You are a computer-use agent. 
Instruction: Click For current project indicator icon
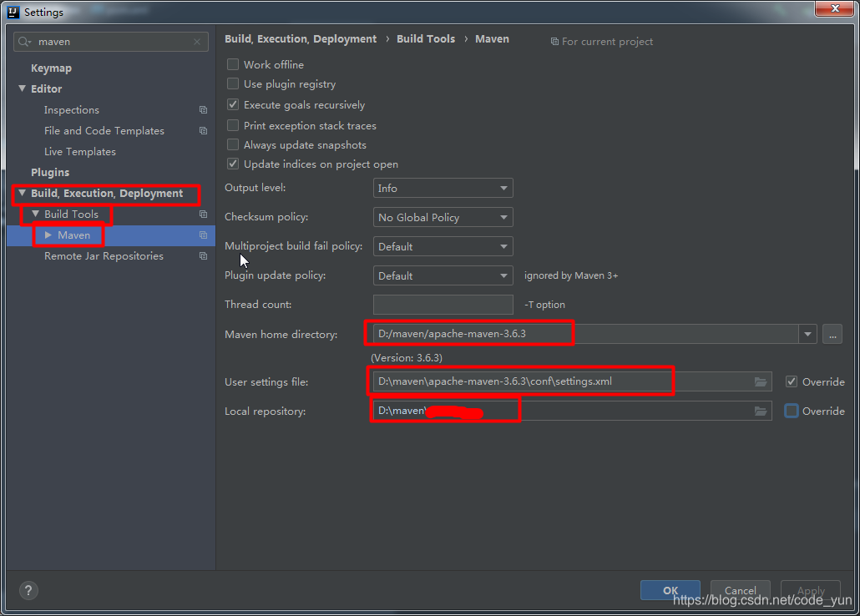click(554, 42)
